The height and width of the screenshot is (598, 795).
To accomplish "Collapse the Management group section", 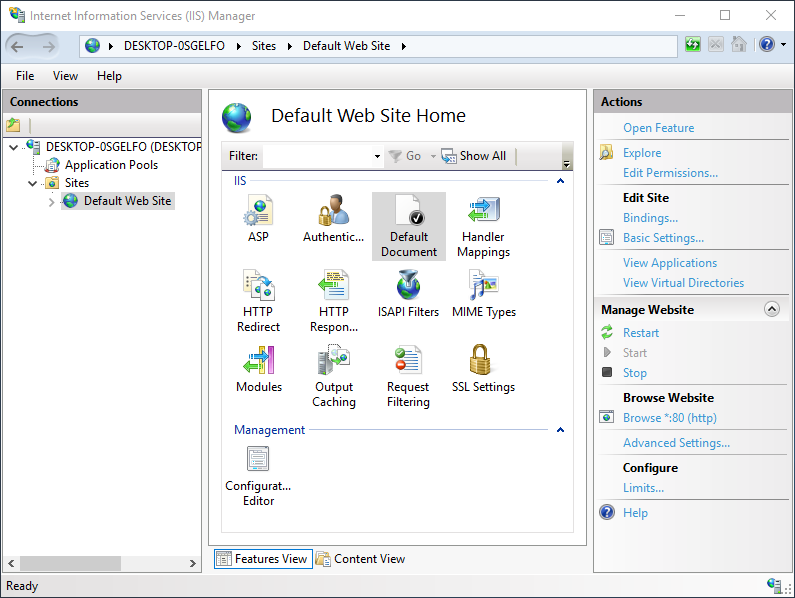I will point(560,430).
